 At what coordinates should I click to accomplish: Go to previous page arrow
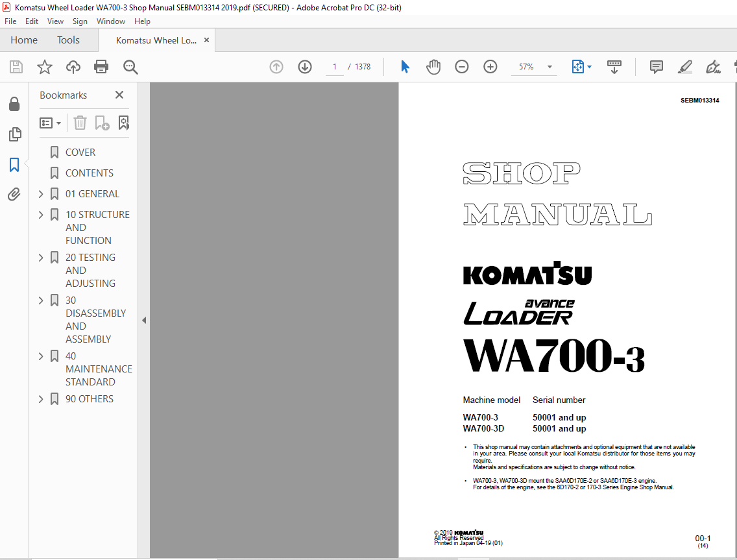coord(276,67)
